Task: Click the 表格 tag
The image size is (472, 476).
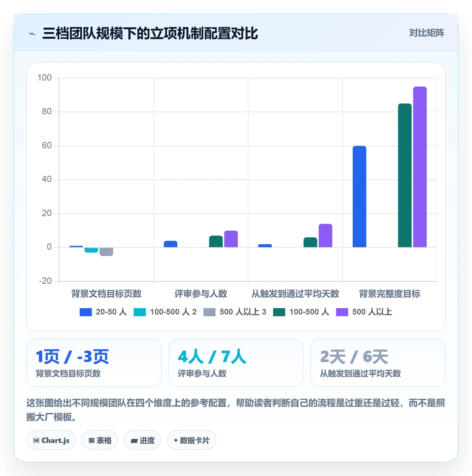Action: 100,440
